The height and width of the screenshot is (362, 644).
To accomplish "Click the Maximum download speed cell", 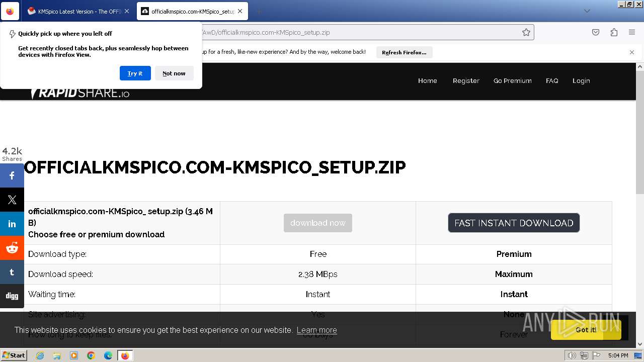I will pos(514,274).
